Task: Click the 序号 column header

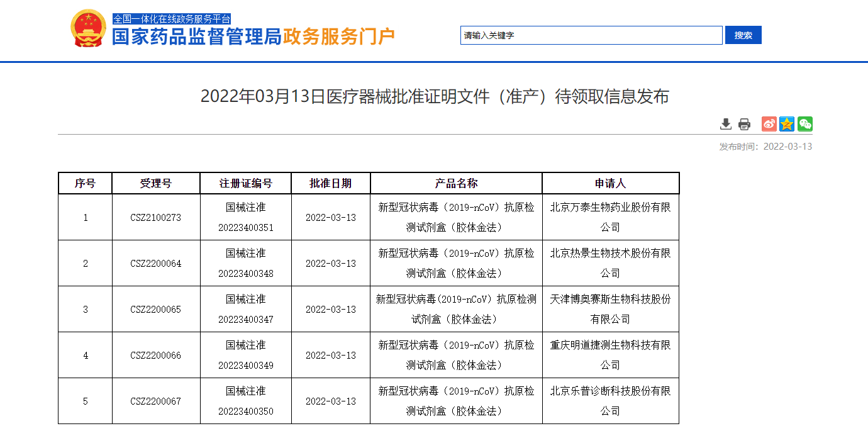Action: point(85,183)
